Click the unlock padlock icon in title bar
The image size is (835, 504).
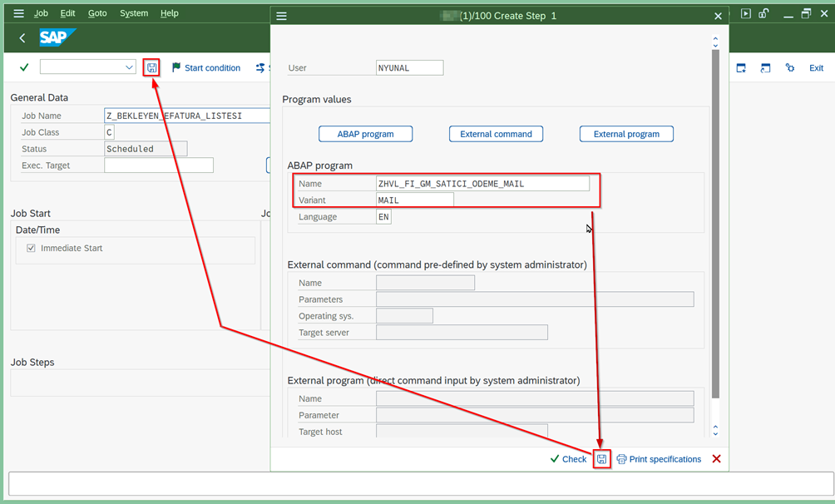pyautogui.click(x=763, y=13)
